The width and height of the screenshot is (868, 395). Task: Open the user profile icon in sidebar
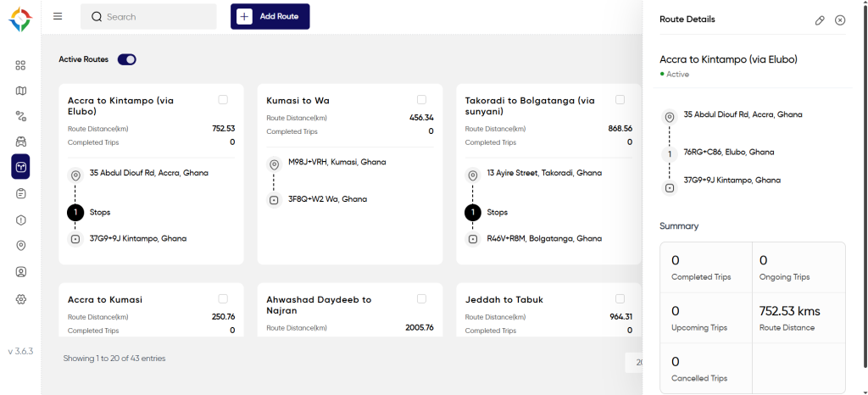pyautogui.click(x=20, y=271)
